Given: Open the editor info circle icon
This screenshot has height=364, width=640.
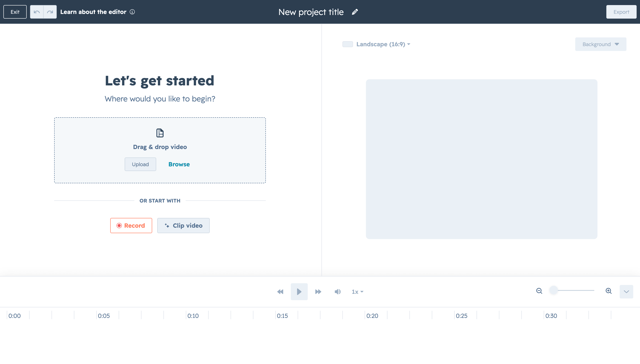Looking at the screenshot, I should coord(132,12).
